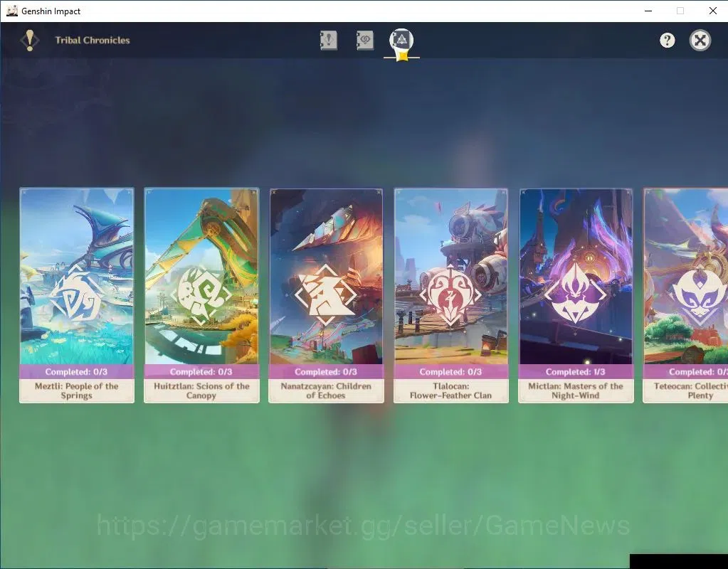Click "Completed: 0/3" under the Huitztlan card
728x569 pixels.
[x=201, y=372]
